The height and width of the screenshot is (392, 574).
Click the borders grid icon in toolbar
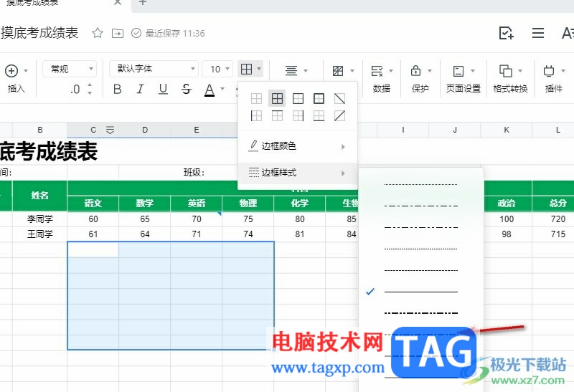[x=246, y=69]
